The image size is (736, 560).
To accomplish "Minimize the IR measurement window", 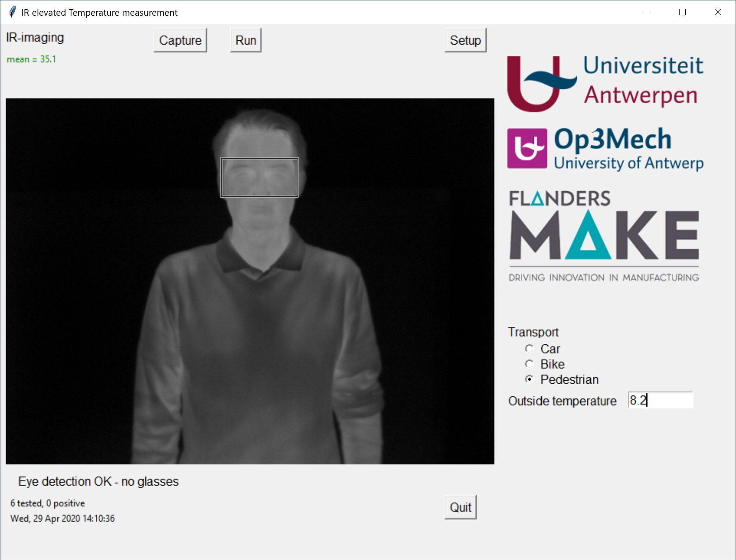I will 647,12.
